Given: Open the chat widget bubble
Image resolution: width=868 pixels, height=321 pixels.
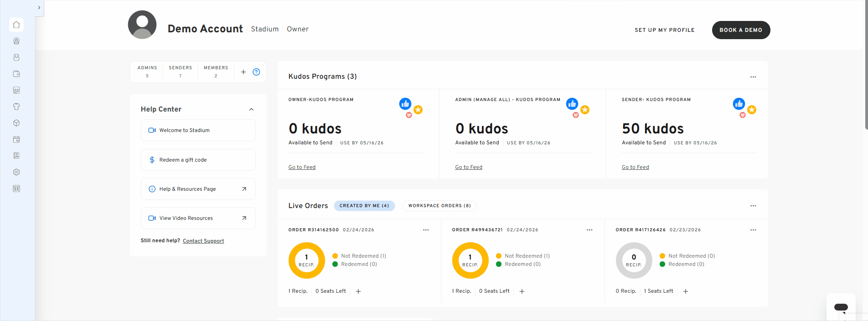Looking at the screenshot, I should [x=841, y=307].
